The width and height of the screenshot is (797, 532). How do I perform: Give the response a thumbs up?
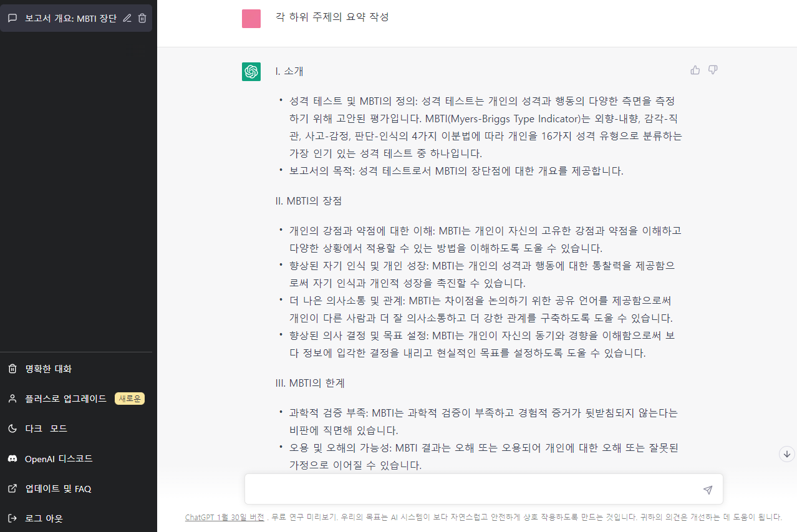[695, 70]
